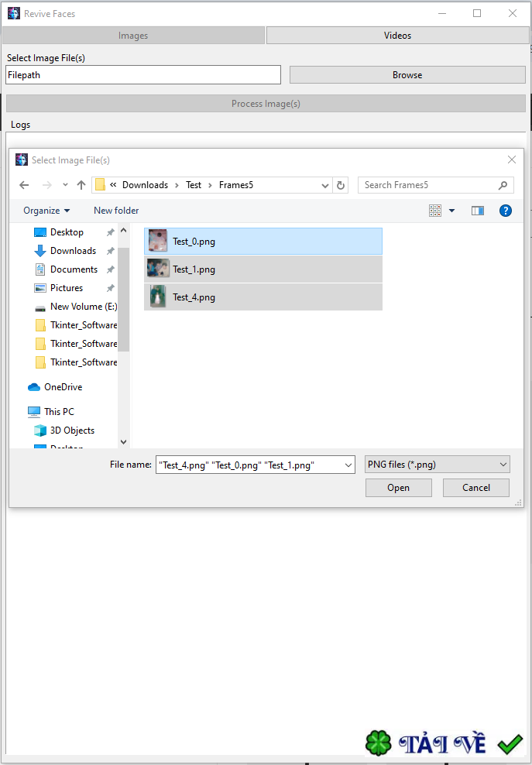This screenshot has height=765, width=532.
Task: Expand the File name history dropdown
Action: coord(348,465)
